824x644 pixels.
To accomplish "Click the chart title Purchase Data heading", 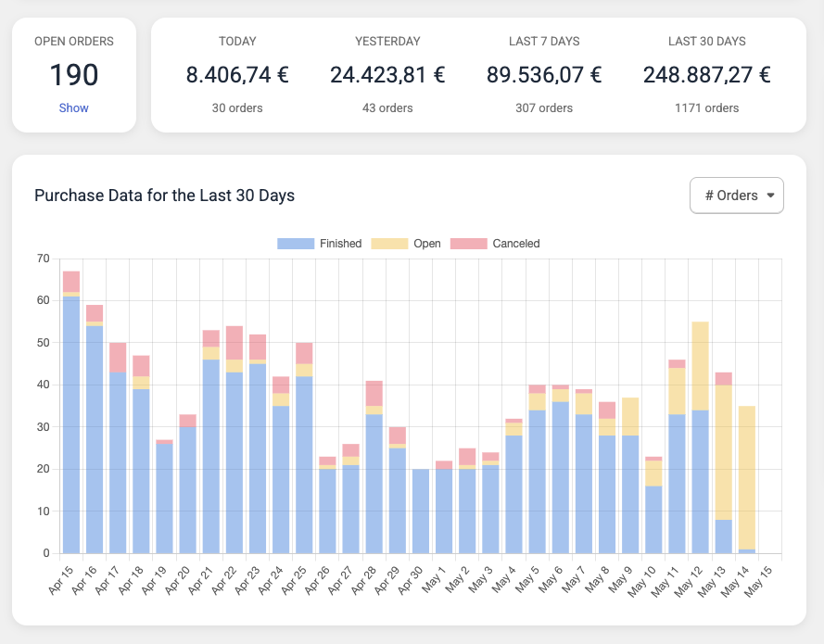I will tap(164, 196).
